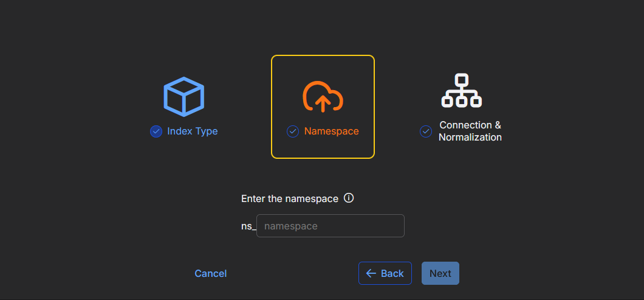The height and width of the screenshot is (300, 644).
Task: Click the left arrow icon in Back
Action: click(x=371, y=273)
